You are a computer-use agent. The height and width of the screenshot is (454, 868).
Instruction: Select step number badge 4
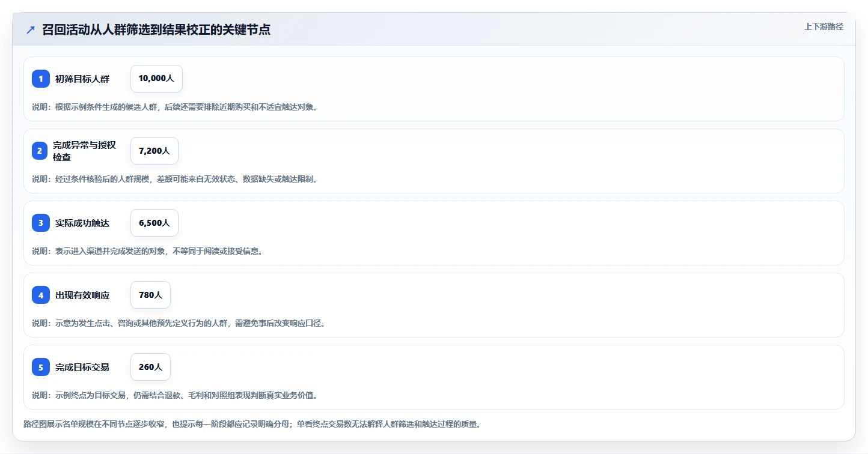pyautogui.click(x=41, y=295)
